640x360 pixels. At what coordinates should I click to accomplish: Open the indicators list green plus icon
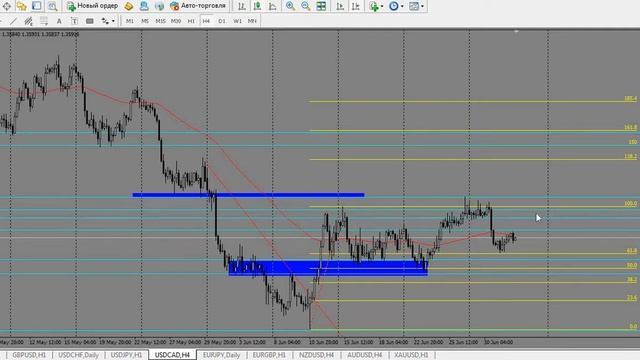click(x=373, y=6)
